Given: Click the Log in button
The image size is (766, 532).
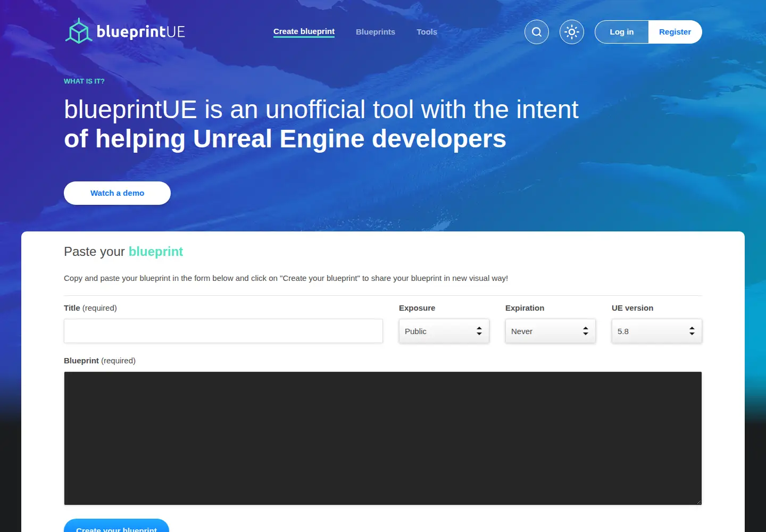Looking at the screenshot, I should (622, 32).
